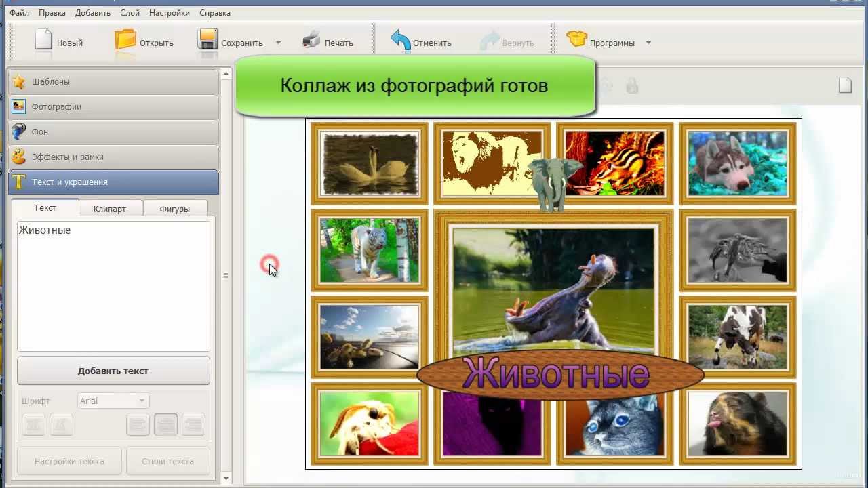Screen dimensions: 868x488
Task: Expand the Фотографии panel section
Action: 113,106
